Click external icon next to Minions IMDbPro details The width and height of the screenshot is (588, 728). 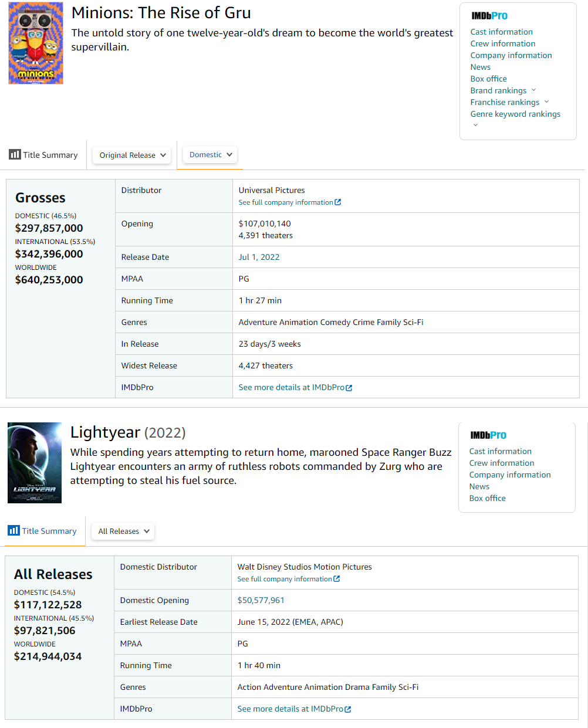(349, 388)
